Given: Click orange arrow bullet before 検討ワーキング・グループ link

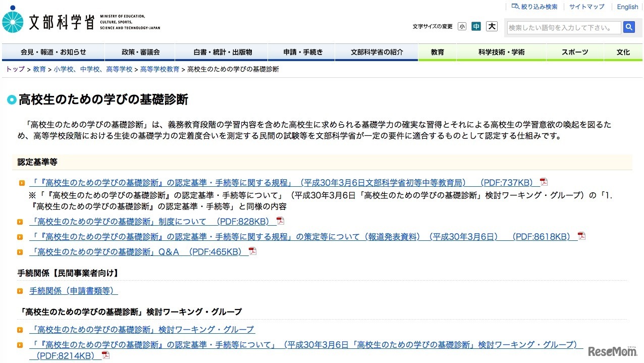Looking at the screenshot, I should (20, 330).
